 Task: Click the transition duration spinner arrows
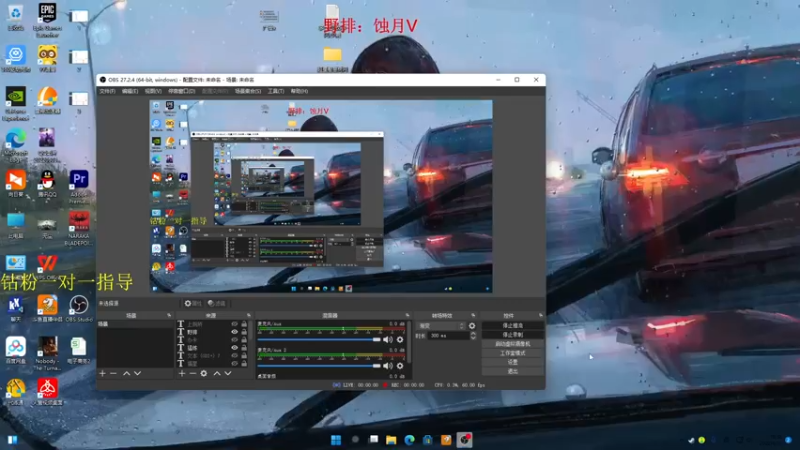473,336
